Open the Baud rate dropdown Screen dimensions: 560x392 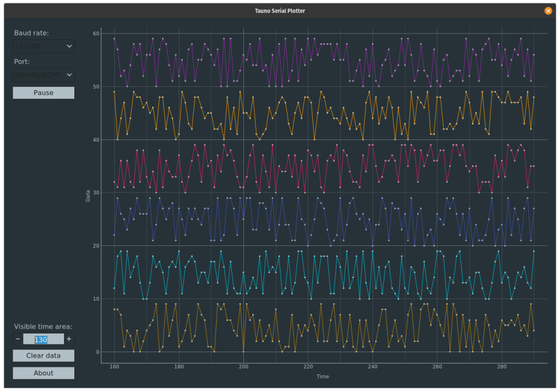click(x=43, y=46)
